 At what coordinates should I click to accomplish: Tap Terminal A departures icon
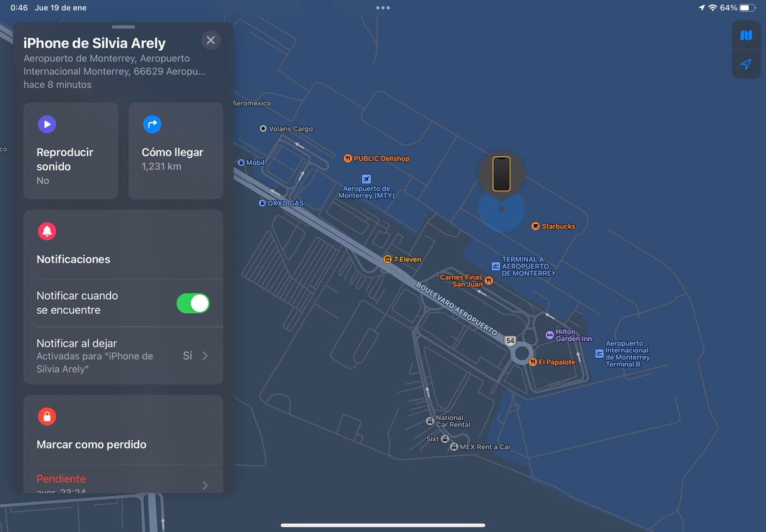pos(495,267)
